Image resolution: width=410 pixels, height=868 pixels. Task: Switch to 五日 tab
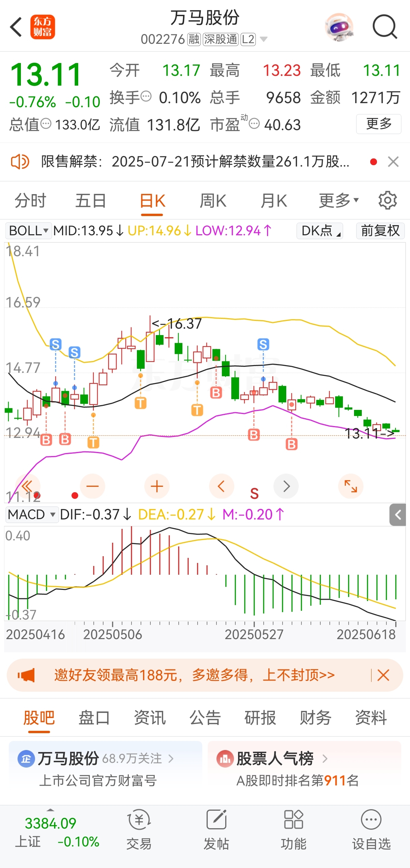coord(91,201)
